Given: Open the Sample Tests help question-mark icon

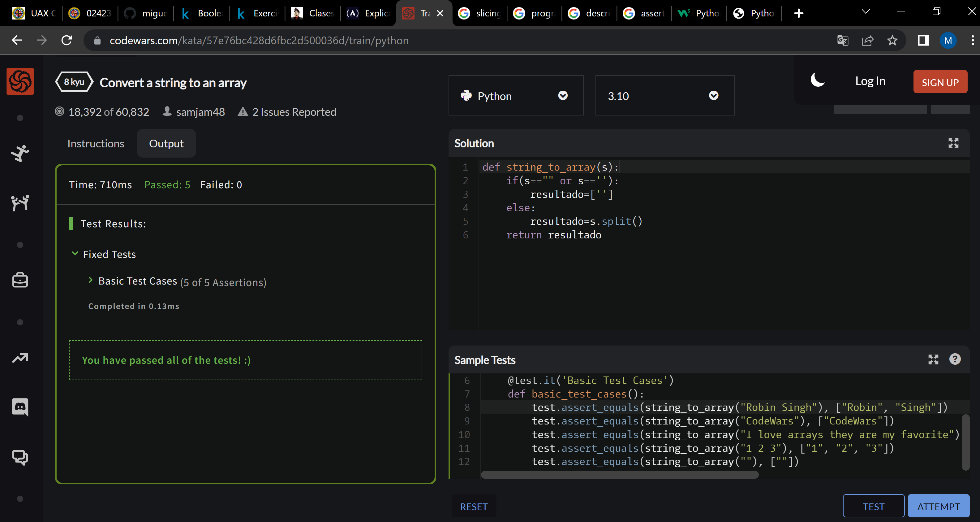Looking at the screenshot, I should click(955, 359).
